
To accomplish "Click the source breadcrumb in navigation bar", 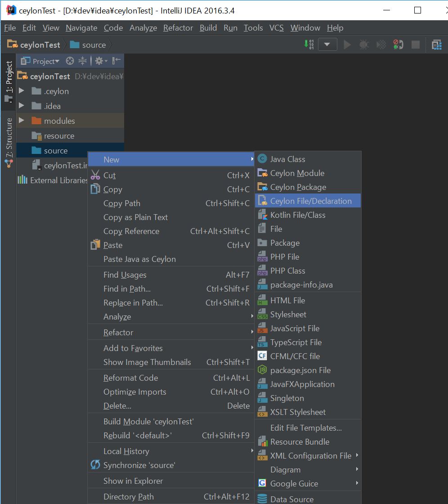I will [x=88, y=45].
